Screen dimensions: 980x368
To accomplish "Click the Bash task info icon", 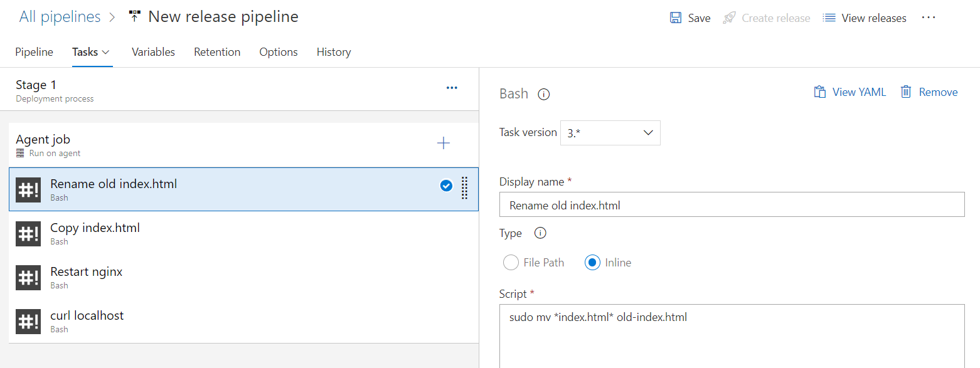I will tap(544, 95).
